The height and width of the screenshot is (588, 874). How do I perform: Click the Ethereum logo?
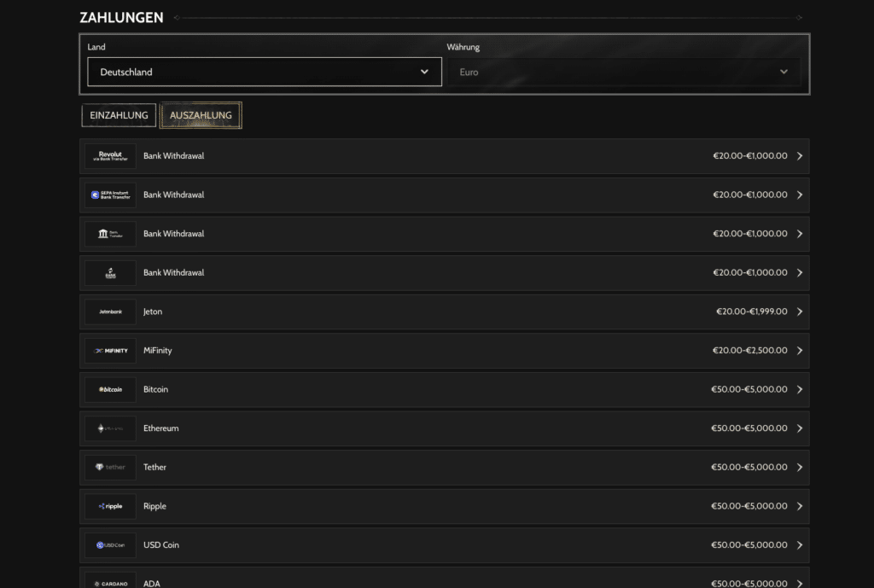coord(110,428)
